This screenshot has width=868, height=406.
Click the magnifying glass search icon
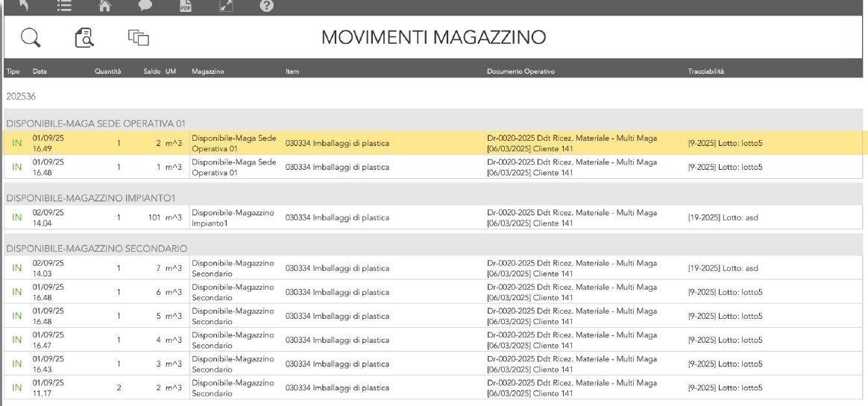(31, 37)
